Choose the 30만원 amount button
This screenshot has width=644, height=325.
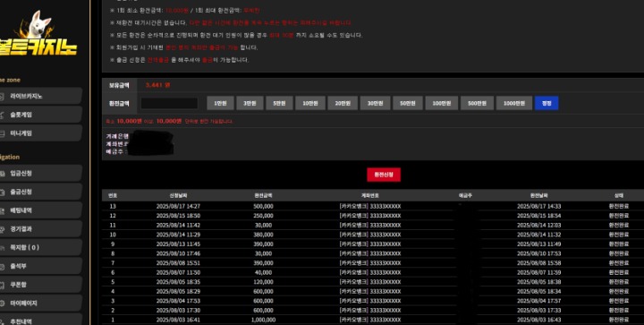[376, 103]
